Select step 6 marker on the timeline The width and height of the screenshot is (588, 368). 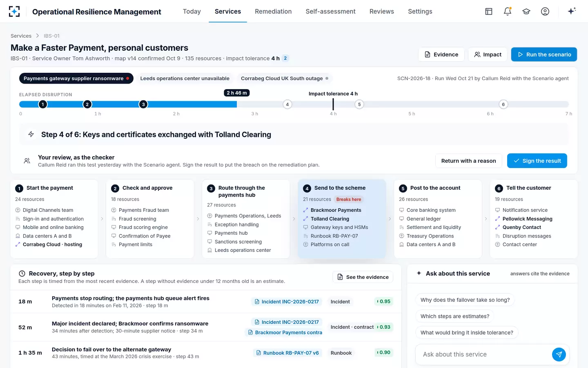coord(503,104)
